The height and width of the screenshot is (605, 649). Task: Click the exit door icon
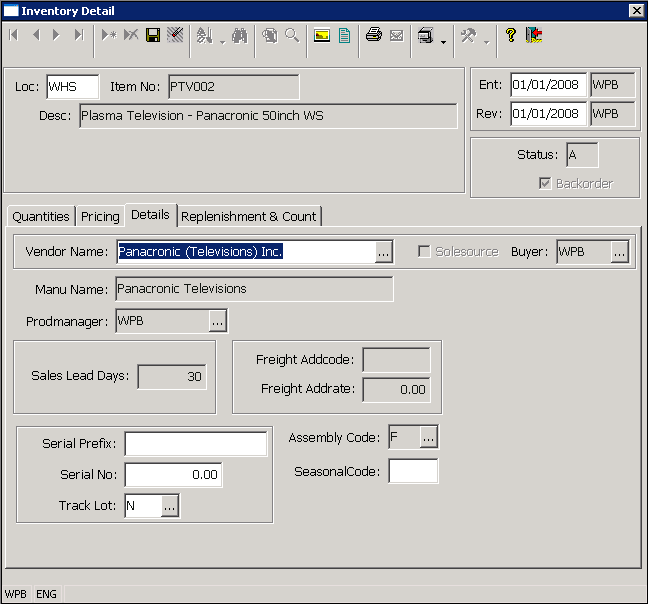534,35
